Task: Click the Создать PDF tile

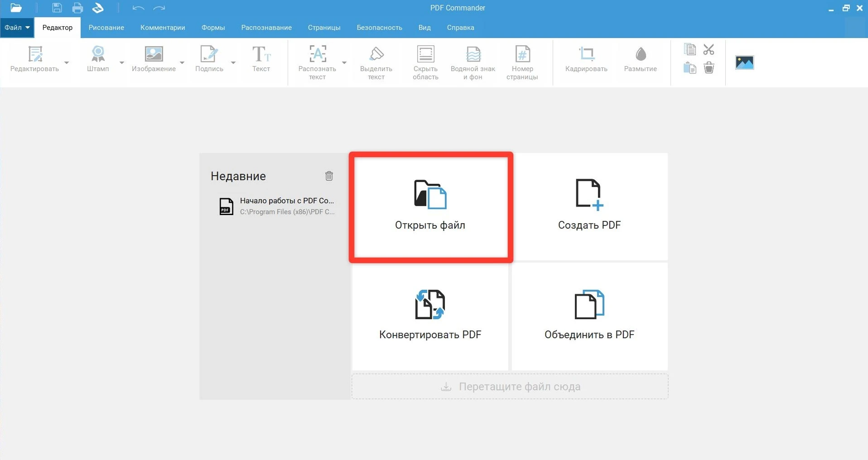Action: [x=589, y=207]
